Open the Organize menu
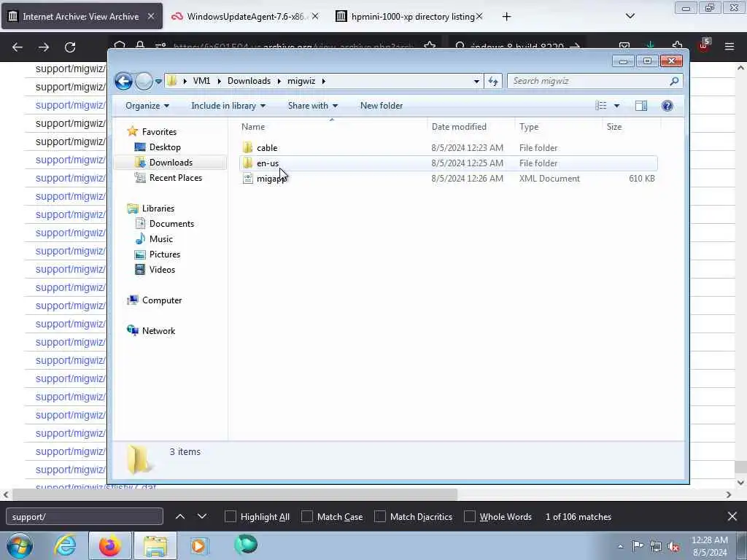This screenshot has width=747, height=560. pyautogui.click(x=147, y=106)
